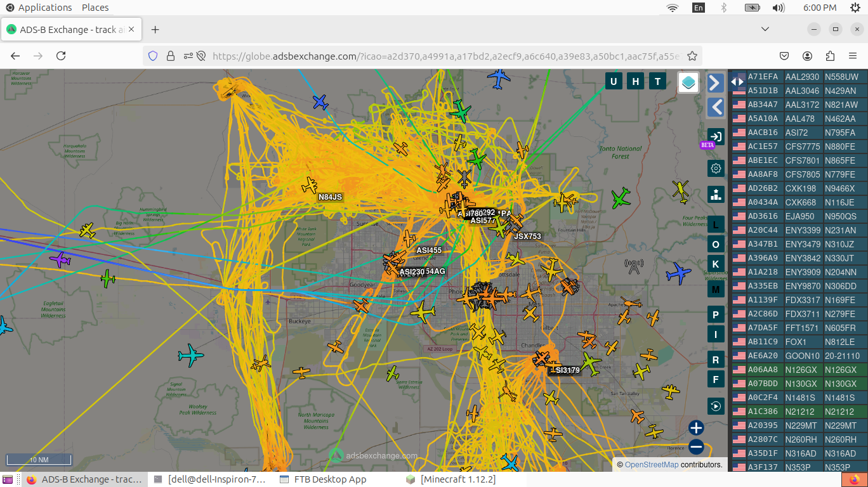868x487 pixels.
Task: Open the map settings gear
Action: pos(716,168)
